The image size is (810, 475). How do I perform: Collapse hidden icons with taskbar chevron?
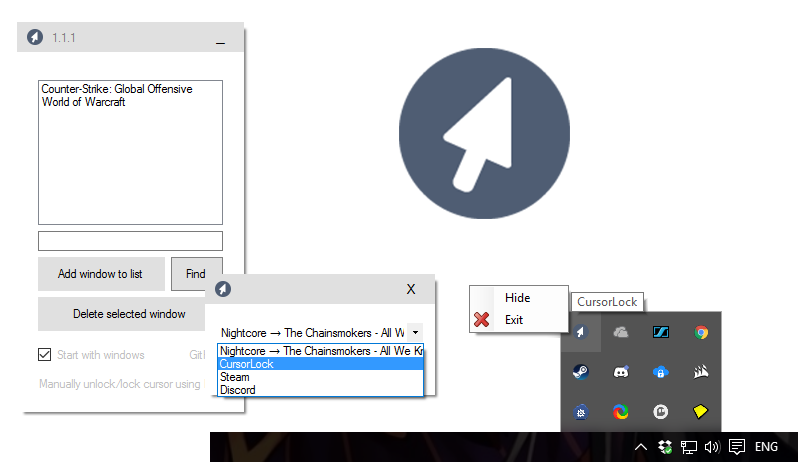tap(641, 447)
